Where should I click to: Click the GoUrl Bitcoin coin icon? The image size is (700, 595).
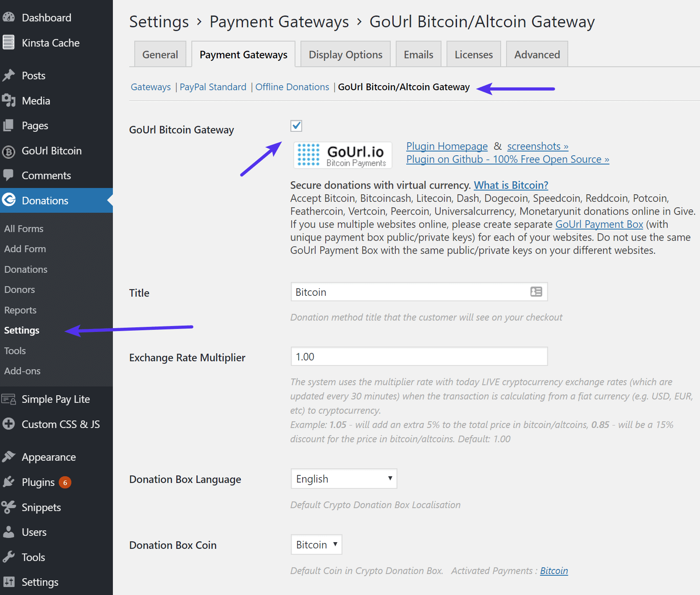point(8,151)
